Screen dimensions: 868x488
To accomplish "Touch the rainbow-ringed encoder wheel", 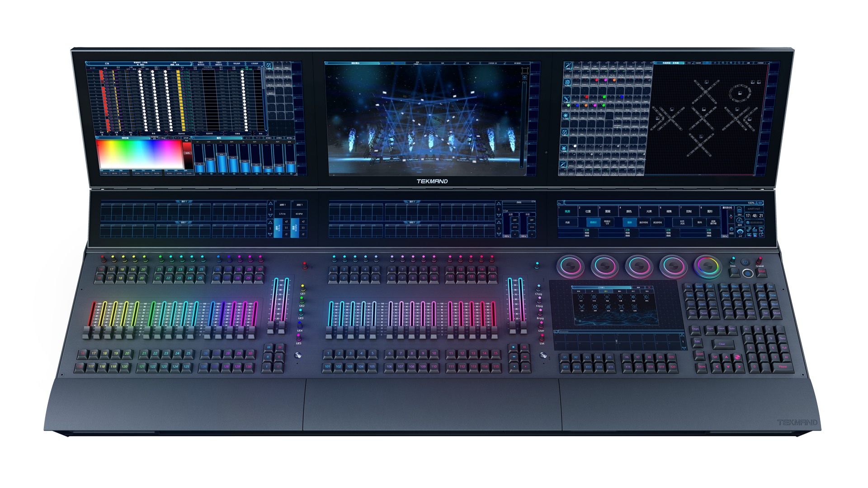I will coord(708,266).
